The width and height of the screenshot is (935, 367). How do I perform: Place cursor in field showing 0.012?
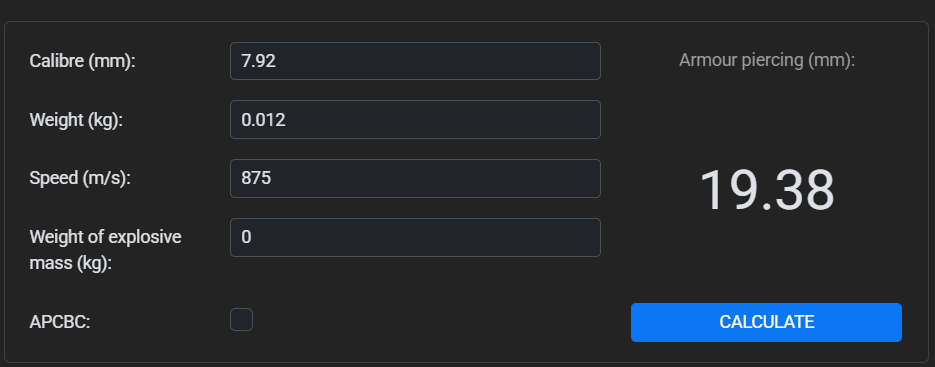click(415, 119)
